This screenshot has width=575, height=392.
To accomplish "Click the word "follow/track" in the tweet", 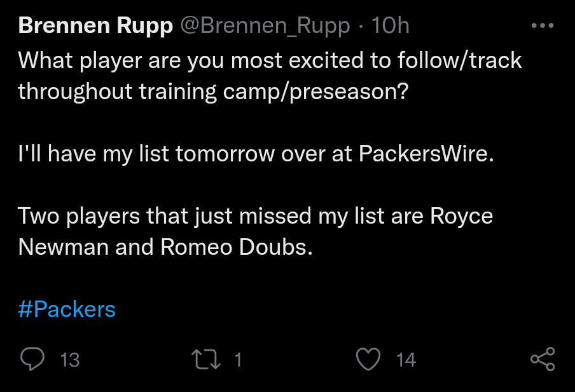I will click(x=459, y=60).
